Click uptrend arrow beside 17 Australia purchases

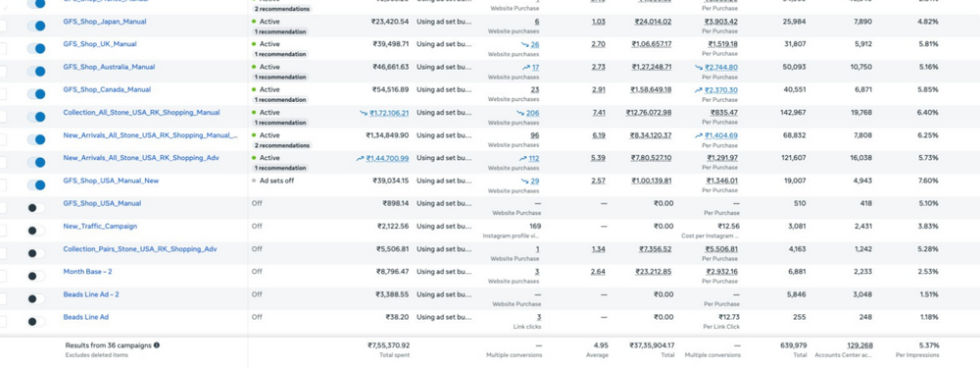tap(526, 68)
